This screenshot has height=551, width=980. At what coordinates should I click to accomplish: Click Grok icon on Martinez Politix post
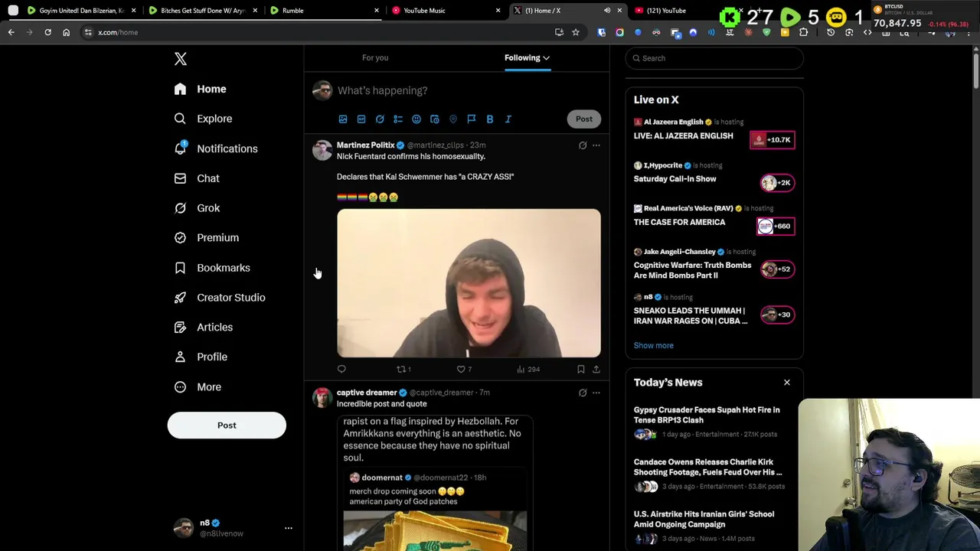pyautogui.click(x=583, y=145)
